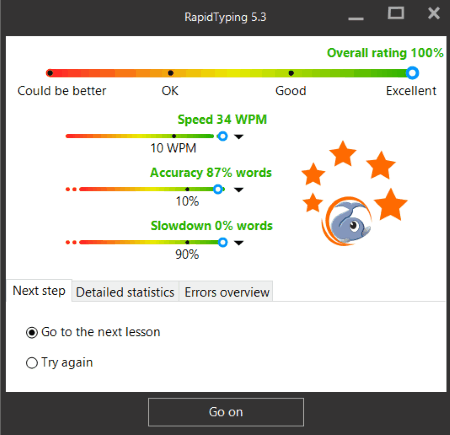
Task: Click the Accuracy 87% words label
Action: 211,173
